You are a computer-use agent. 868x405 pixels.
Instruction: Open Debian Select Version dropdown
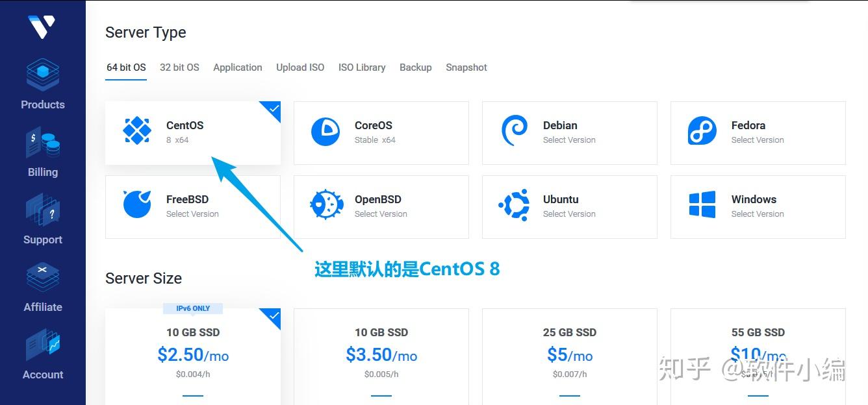tap(569, 140)
